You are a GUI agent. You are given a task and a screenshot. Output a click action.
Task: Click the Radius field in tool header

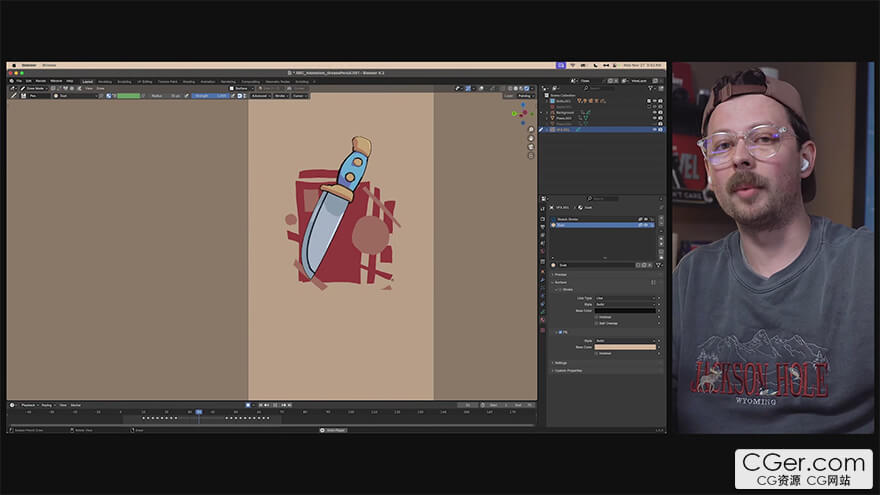coord(166,96)
